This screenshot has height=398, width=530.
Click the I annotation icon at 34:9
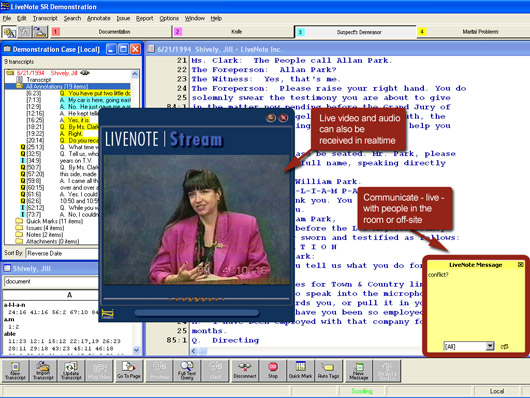(x=23, y=161)
